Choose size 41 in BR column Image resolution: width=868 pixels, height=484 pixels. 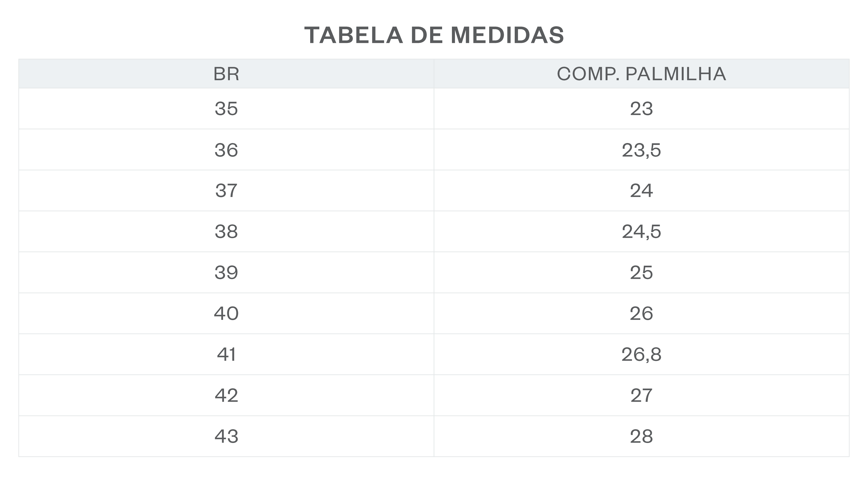pyautogui.click(x=226, y=354)
